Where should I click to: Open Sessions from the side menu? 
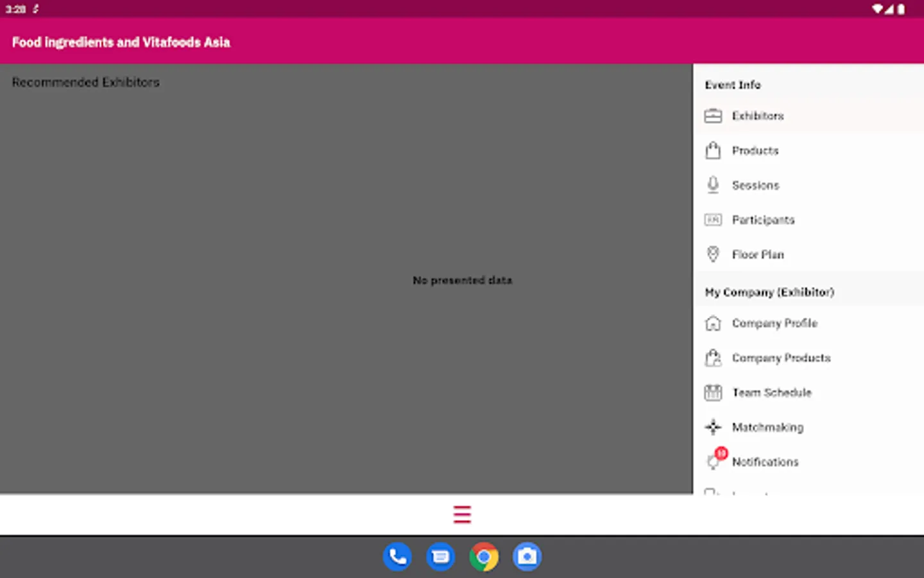[x=809, y=185]
